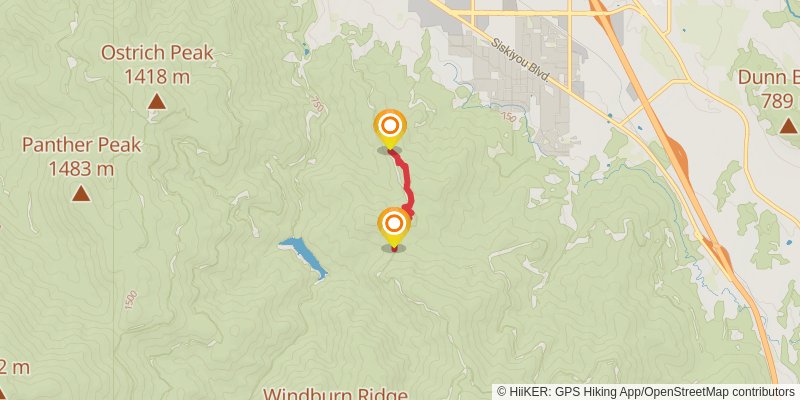Image resolution: width=800 pixels, height=400 pixels.
Task: Click the 750 contour elevation label
Action: (x=316, y=105)
